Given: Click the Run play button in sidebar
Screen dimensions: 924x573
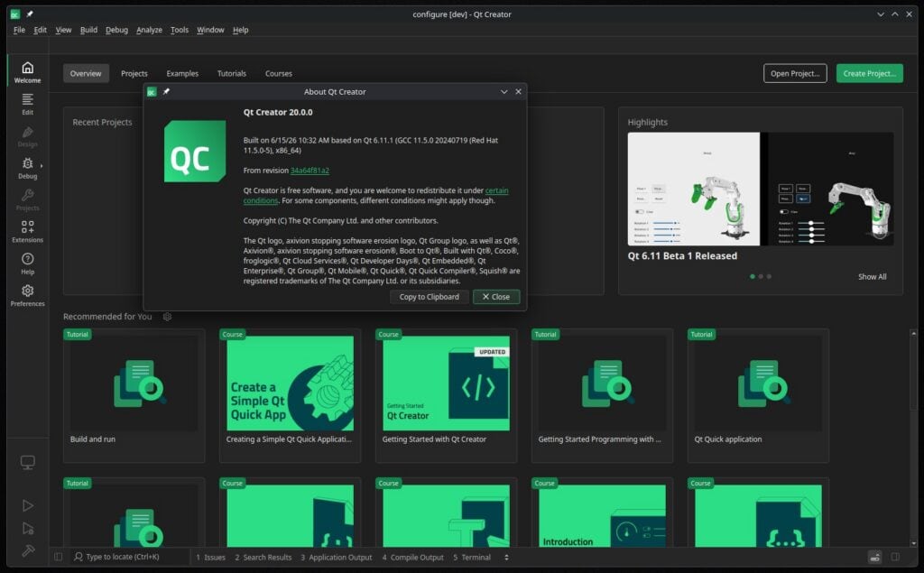Looking at the screenshot, I should point(28,505).
